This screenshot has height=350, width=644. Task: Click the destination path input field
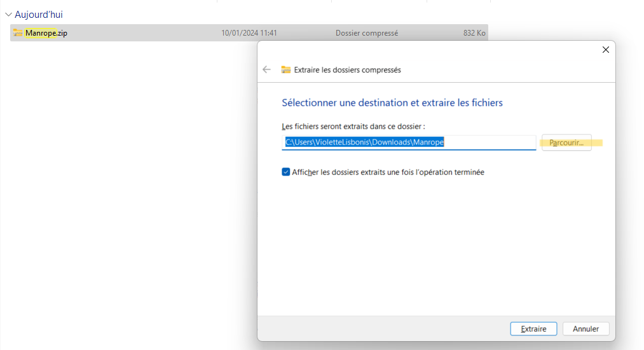(x=409, y=143)
